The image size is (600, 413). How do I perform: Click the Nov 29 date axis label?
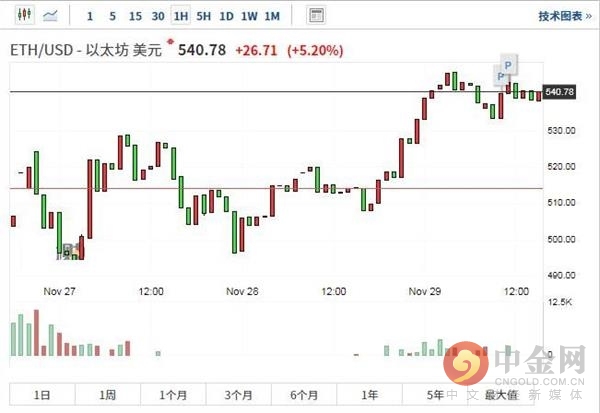point(425,291)
